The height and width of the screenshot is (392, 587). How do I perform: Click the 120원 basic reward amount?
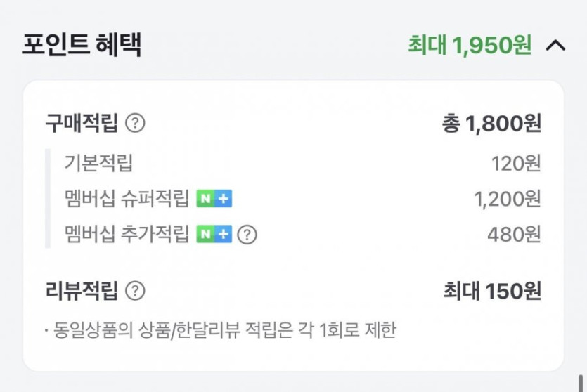pos(516,164)
